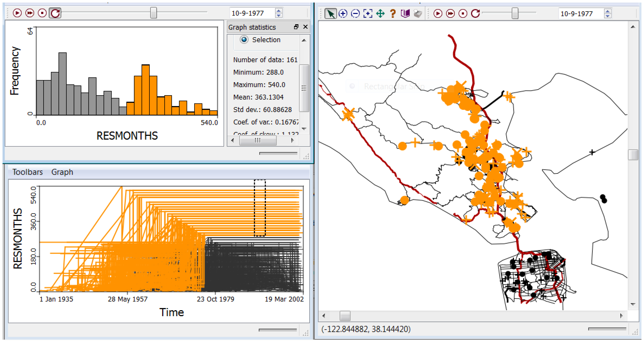Increment the map date 10-9-1977 spinner up
This screenshot has width=644, height=342.
click(x=608, y=11)
